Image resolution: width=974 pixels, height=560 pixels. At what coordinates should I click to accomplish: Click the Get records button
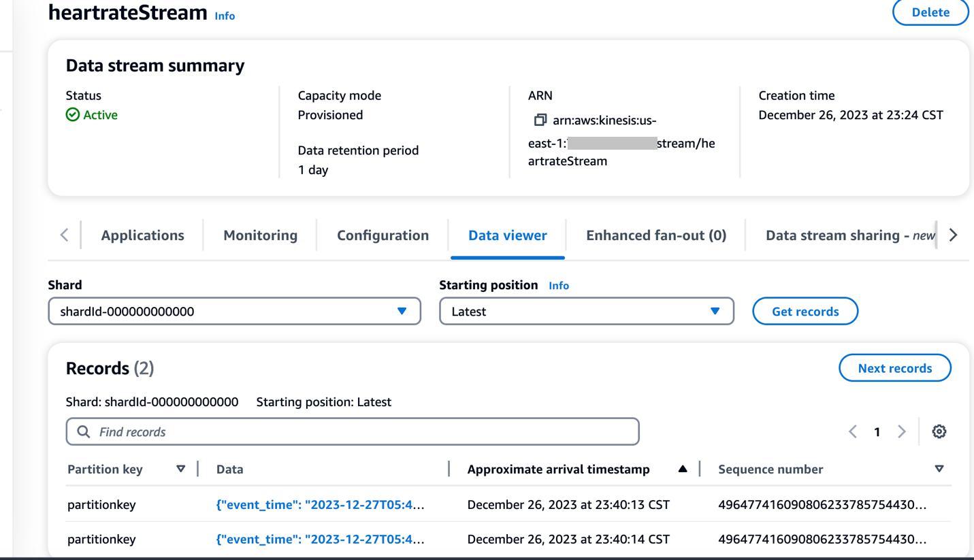click(x=805, y=311)
